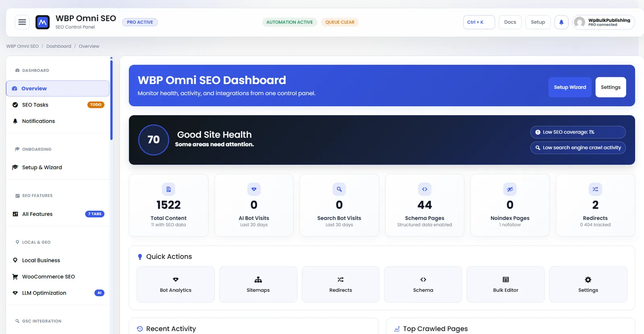Click Low search engine crawl activity alert

578,148
